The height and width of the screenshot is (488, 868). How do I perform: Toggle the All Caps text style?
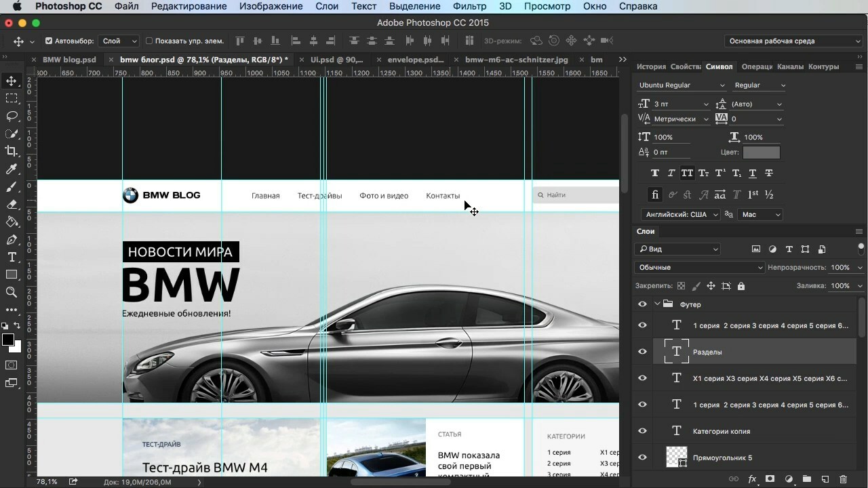point(687,173)
